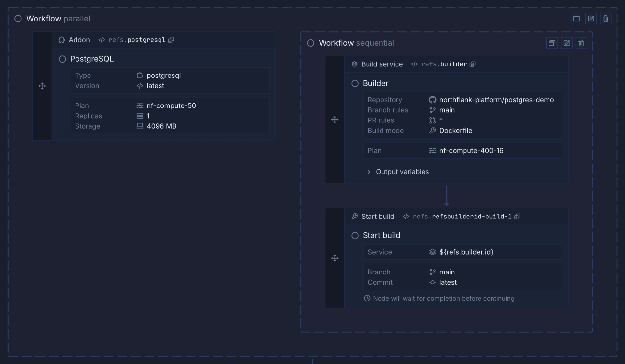
Task: Click the clock icon by the wait-for-completion note
Action: (367, 298)
